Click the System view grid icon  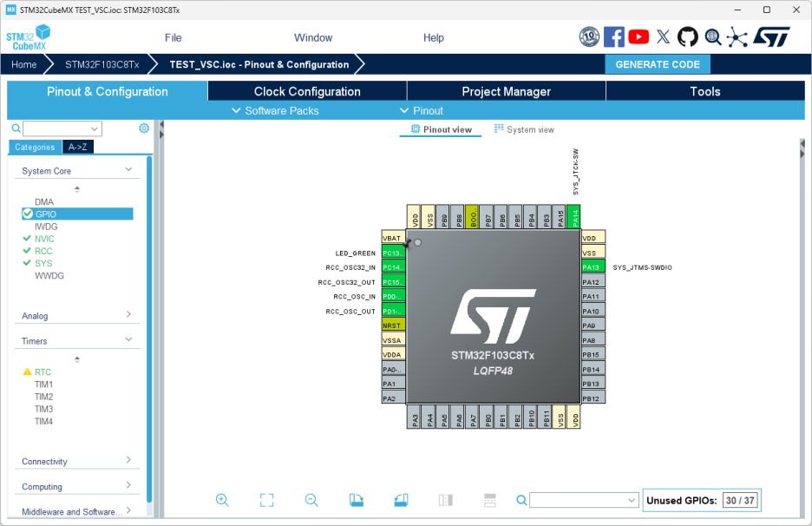499,128
